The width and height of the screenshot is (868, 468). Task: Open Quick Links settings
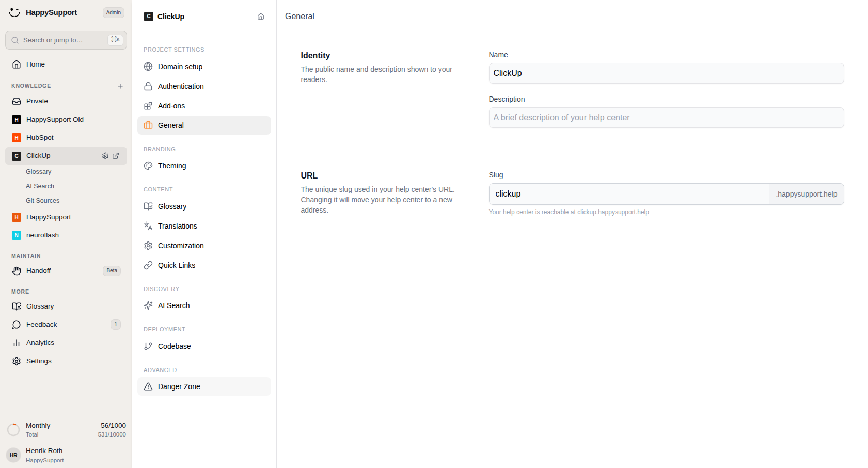click(204, 265)
